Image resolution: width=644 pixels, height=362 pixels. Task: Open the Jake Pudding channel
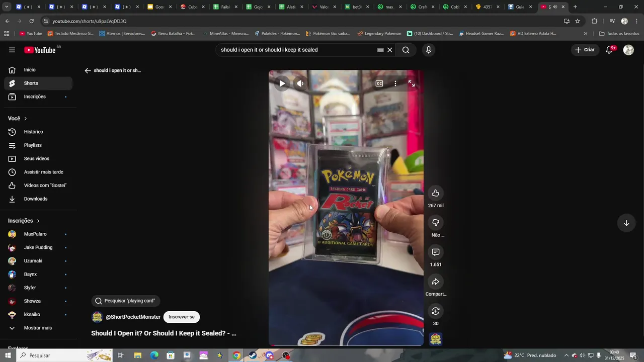coord(38,247)
